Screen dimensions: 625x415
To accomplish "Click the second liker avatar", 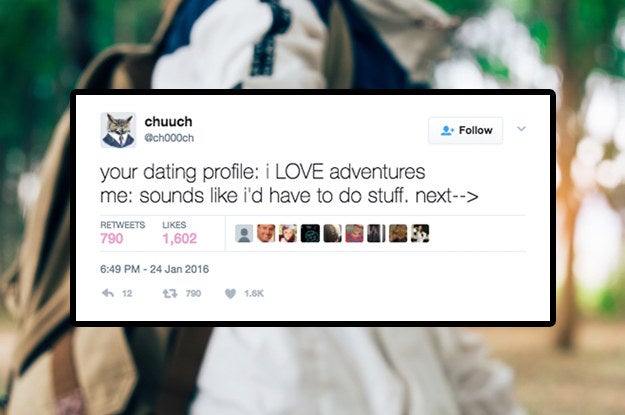I will (x=266, y=233).
